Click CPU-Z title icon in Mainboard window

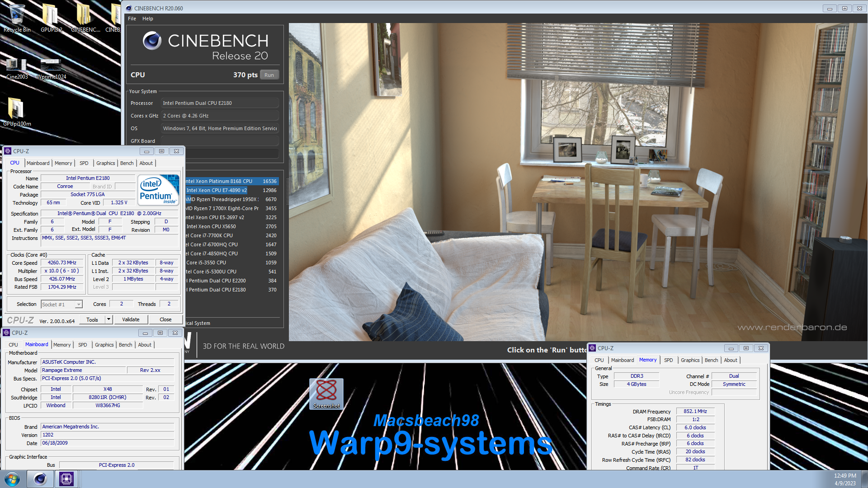pos(6,333)
